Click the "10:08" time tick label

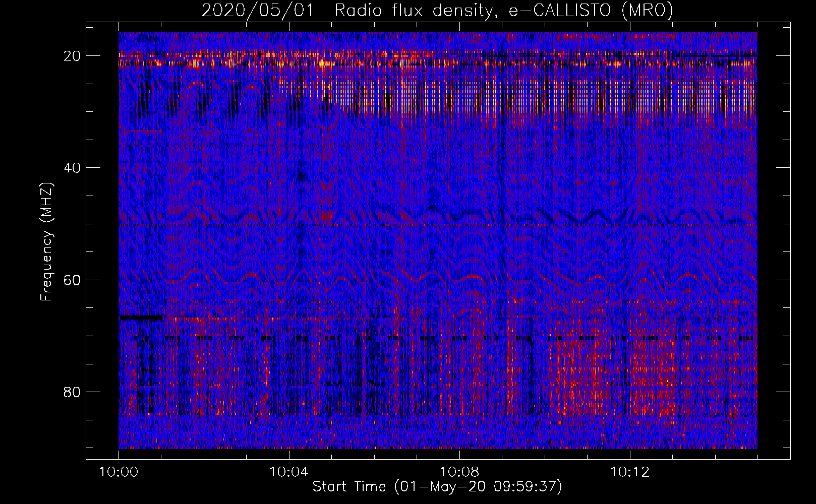459,472
